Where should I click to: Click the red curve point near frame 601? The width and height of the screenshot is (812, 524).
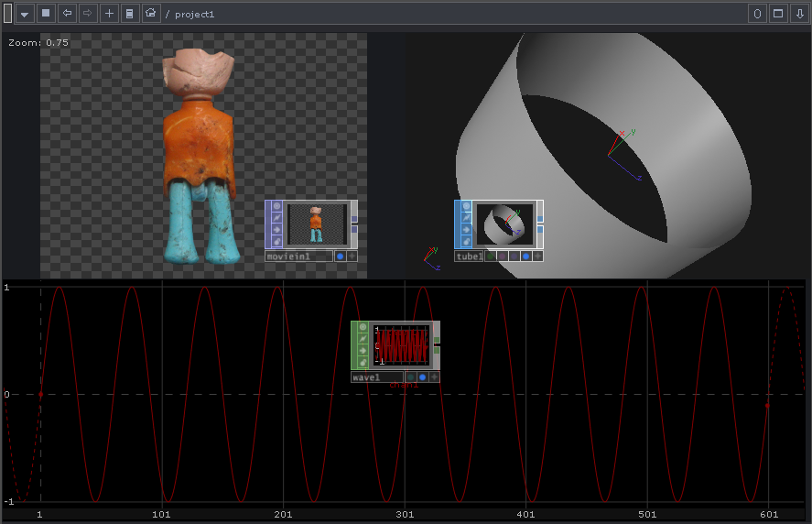(x=767, y=406)
